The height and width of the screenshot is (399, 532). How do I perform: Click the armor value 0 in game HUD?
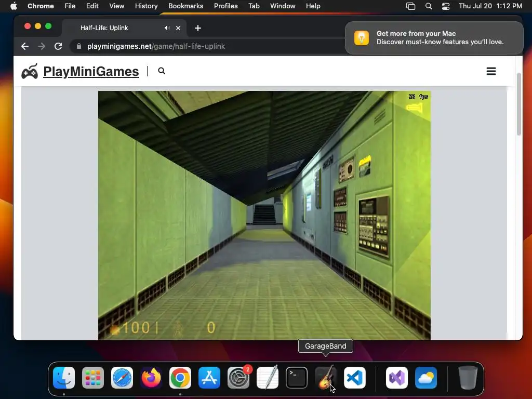point(211,328)
